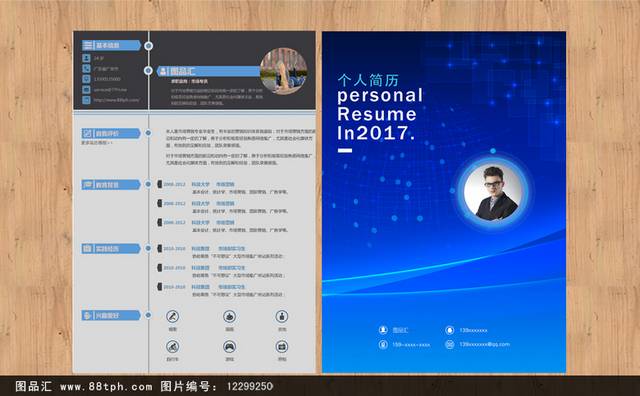Click the timeline node beside the blue name banner
Viewport: 640px width, 396px height.
tap(149, 71)
